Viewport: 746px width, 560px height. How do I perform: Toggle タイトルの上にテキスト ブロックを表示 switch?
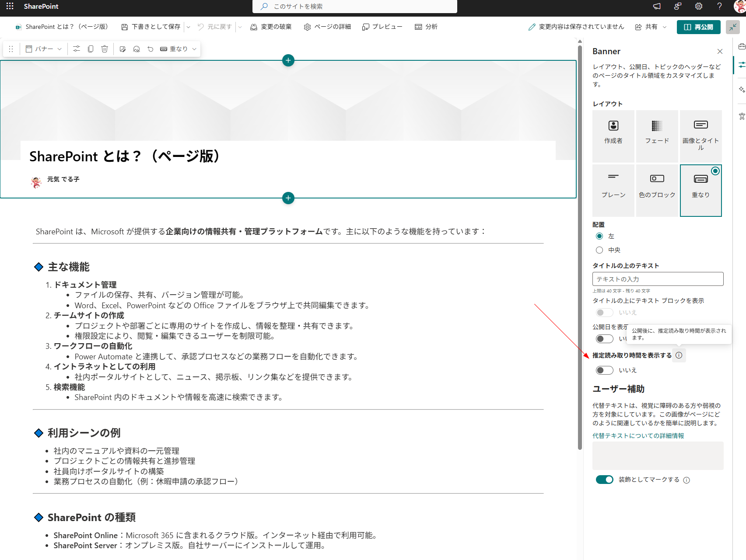(604, 313)
